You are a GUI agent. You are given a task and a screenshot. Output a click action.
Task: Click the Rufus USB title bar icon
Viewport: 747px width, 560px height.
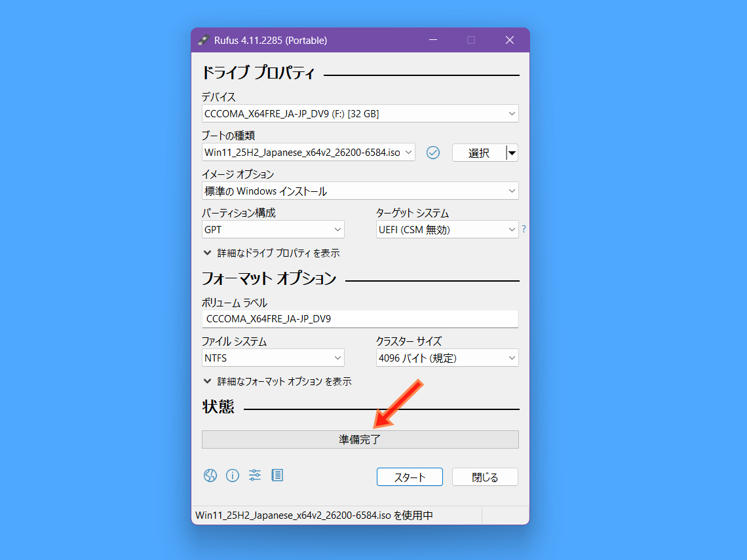pos(203,40)
